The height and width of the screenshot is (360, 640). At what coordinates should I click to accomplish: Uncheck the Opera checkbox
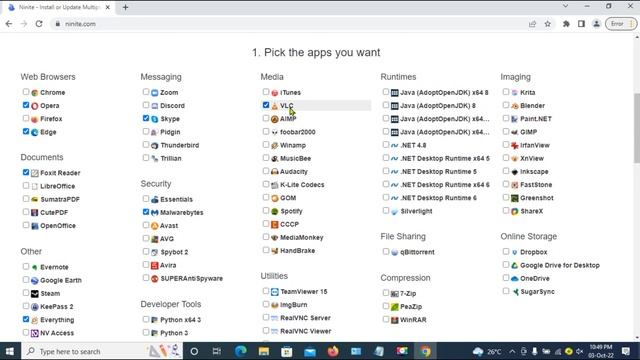(x=26, y=105)
